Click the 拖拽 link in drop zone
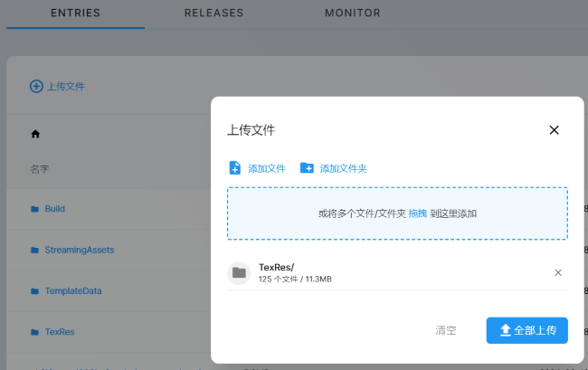The width and height of the screenshot is (588, 370). point(417,213)
